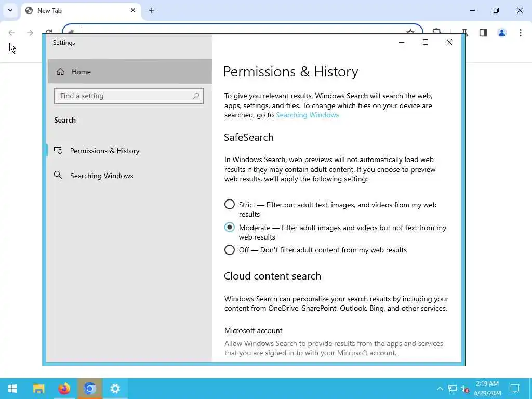The image size is (532, 399).
Task: Follow the Searching Windows hyperlink
Action: (307, 115)
